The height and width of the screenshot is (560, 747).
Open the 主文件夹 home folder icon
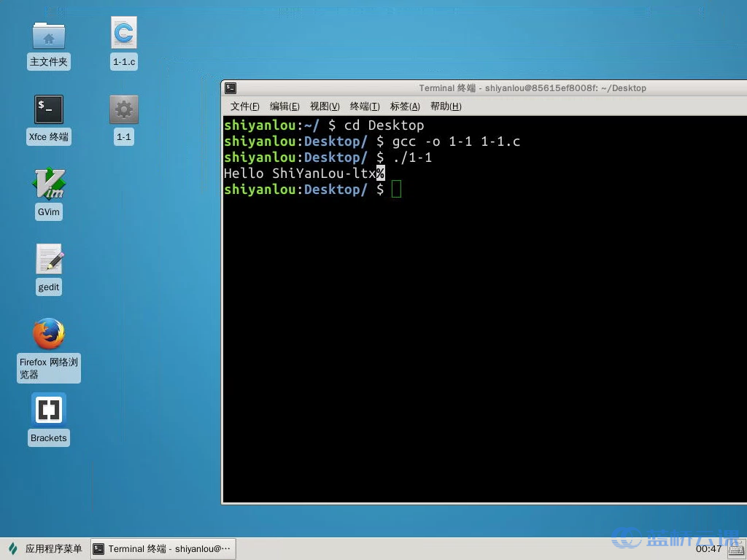[x=49, y=36]
